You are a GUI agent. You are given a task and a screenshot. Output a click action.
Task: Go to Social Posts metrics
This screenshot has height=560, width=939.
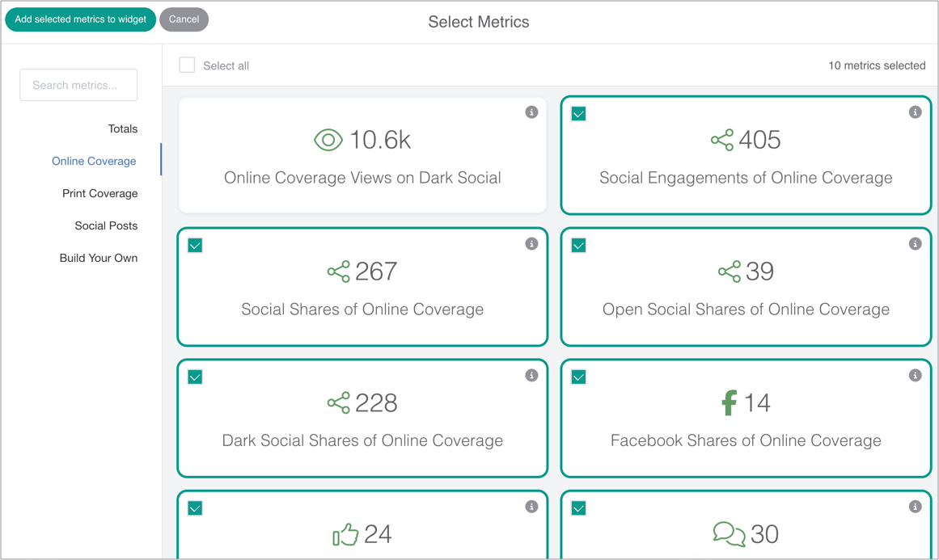coord(106,226)
